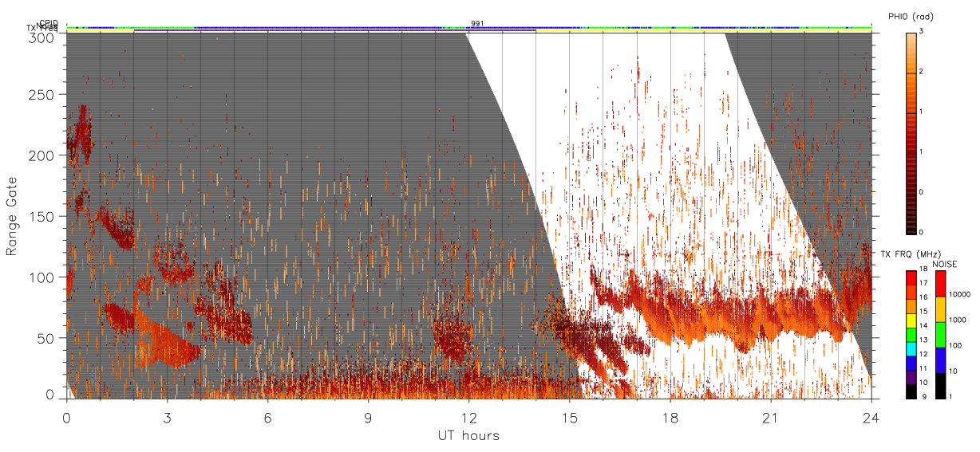Pick green 13 MHz swatch in TX FRQ legend
This screenshot has width=980, height=452.
click(x=911, y=335)
